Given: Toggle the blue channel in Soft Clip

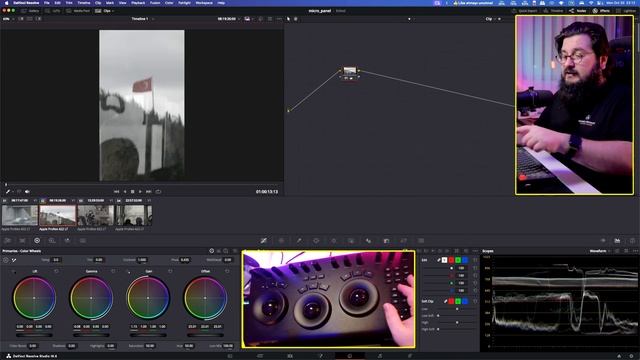Looking at the screenshot, I should click(465, 301).
